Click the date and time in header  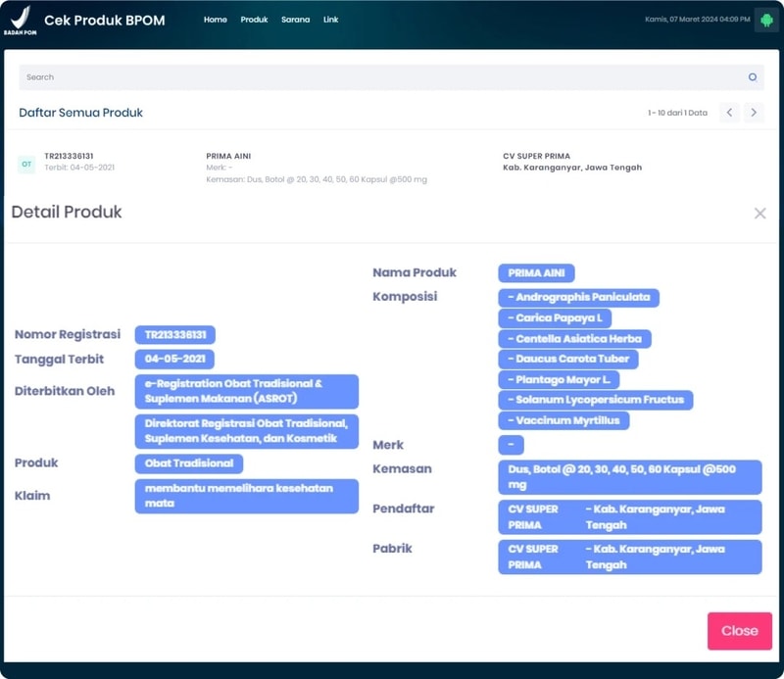coord(698,20)
